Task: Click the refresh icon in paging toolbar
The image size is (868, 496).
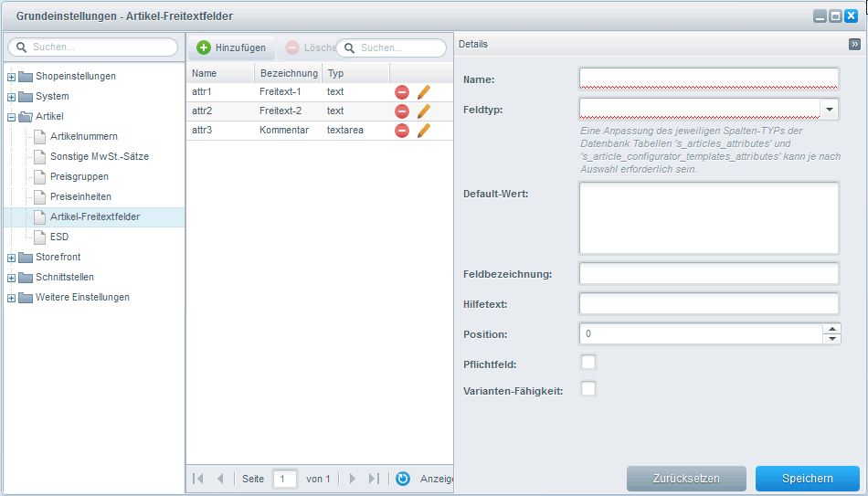Action: pos(403,479)
